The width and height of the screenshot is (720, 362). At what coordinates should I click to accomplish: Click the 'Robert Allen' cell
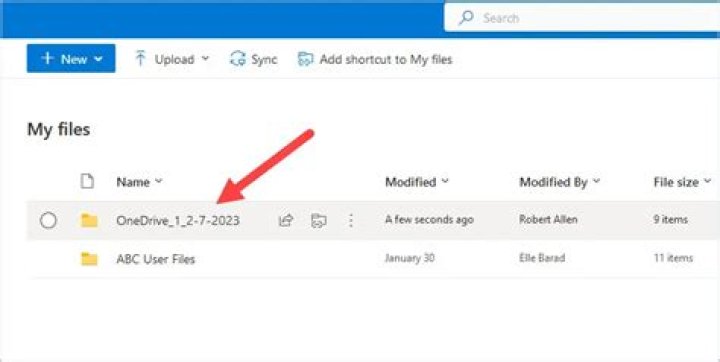(x=548, y=220)
